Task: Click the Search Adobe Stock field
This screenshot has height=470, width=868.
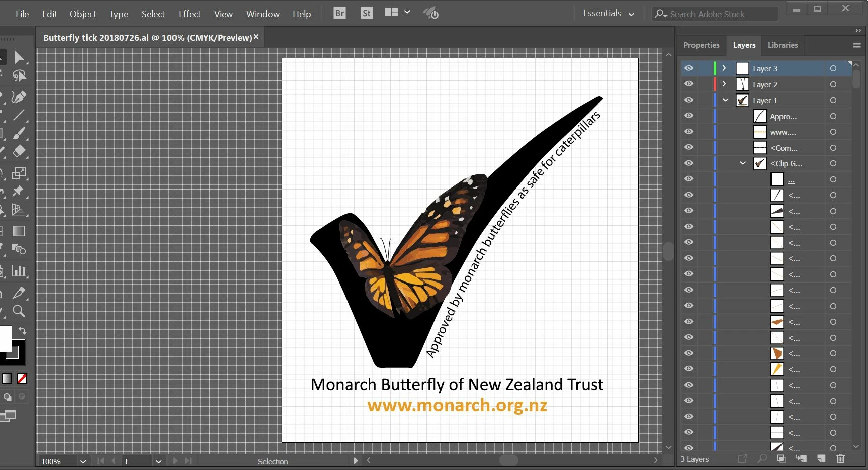Action: tap(716, 14)
